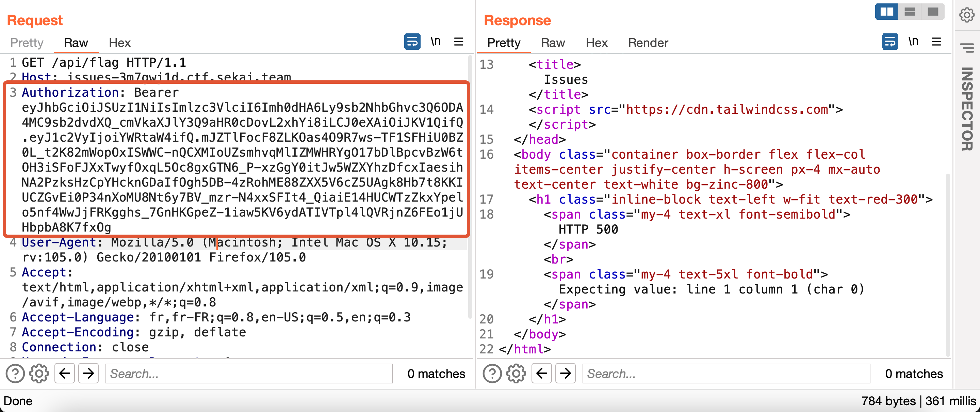Image resolution: width=980 pixels, height=412 pixels.
Task: Go to next Request search match
Action: [88, 373]
